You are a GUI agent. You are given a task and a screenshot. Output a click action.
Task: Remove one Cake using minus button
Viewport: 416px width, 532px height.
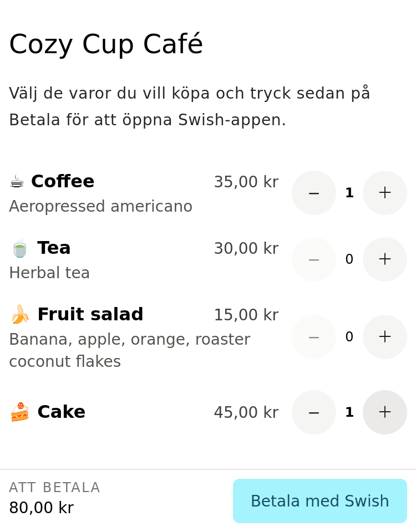[314, 412]
